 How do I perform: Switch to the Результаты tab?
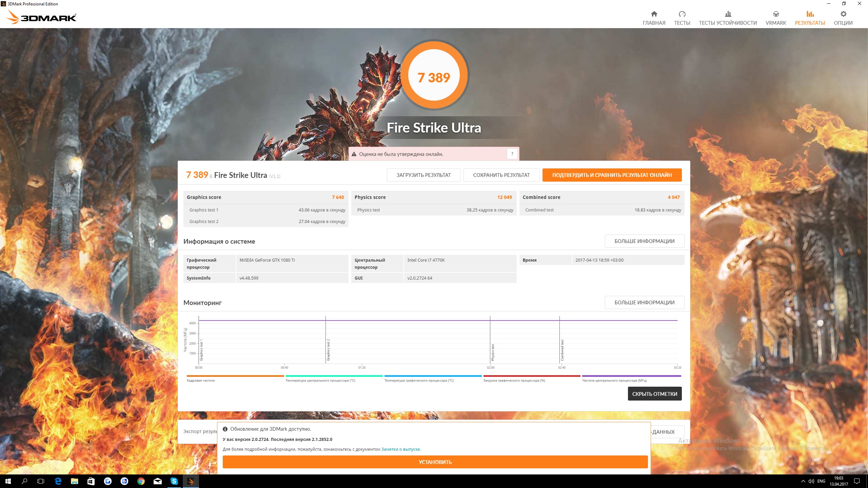[810, 18]
